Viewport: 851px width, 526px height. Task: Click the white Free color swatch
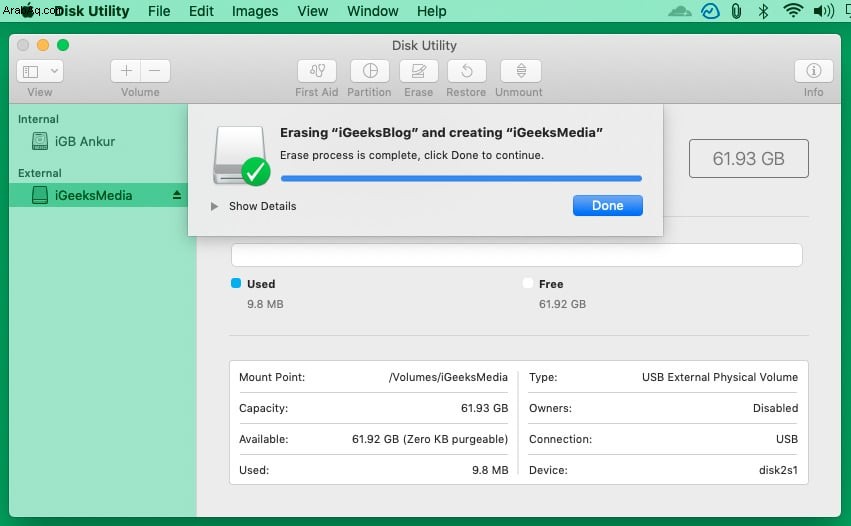pyautogui.click(x=528, y=283)
